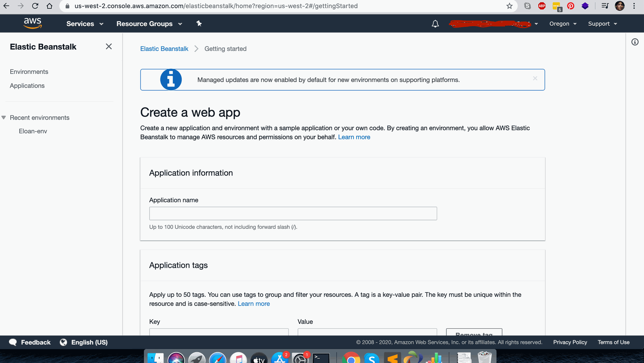Click the Feedback speech bubble
Screen dimensions: 644x363
[13, 342]
